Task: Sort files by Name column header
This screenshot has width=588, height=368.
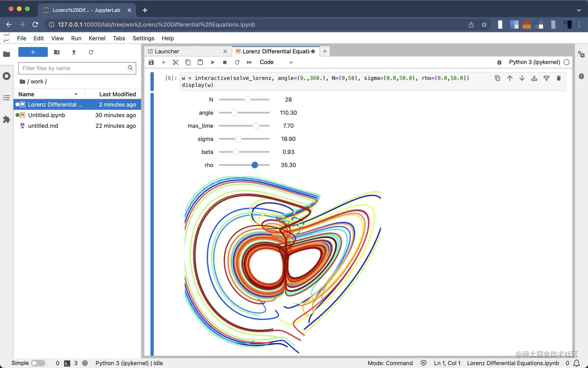Action: pyautogui.click(x=49, y=94)
